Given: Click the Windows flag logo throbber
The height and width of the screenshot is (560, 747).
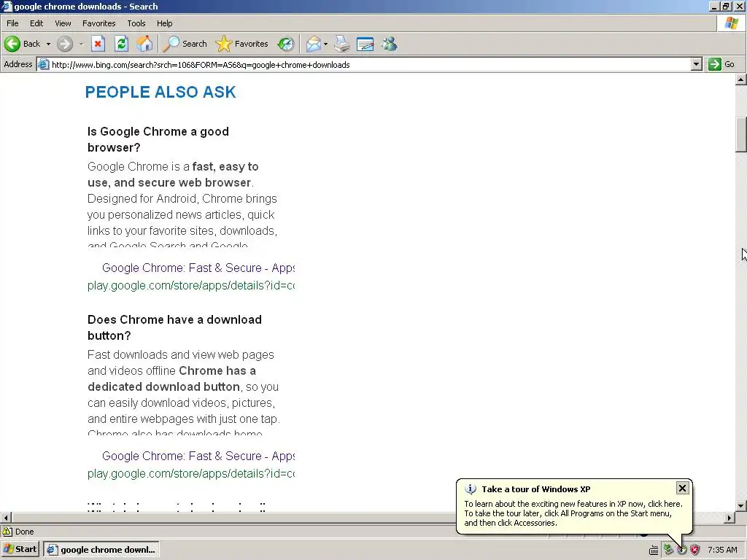Looking at the screenshot, I should [731, 23].
